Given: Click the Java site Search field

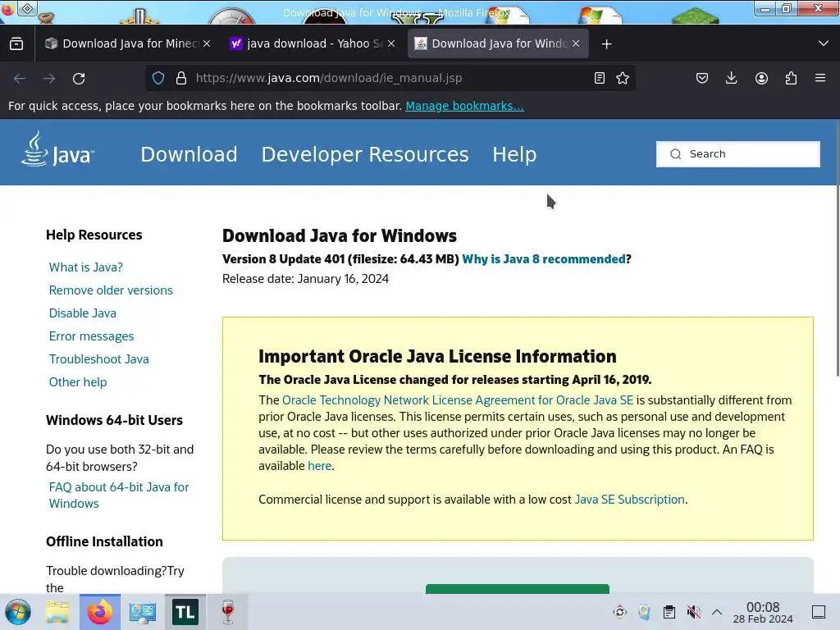Looking at the screenshot, I should 738,154.
